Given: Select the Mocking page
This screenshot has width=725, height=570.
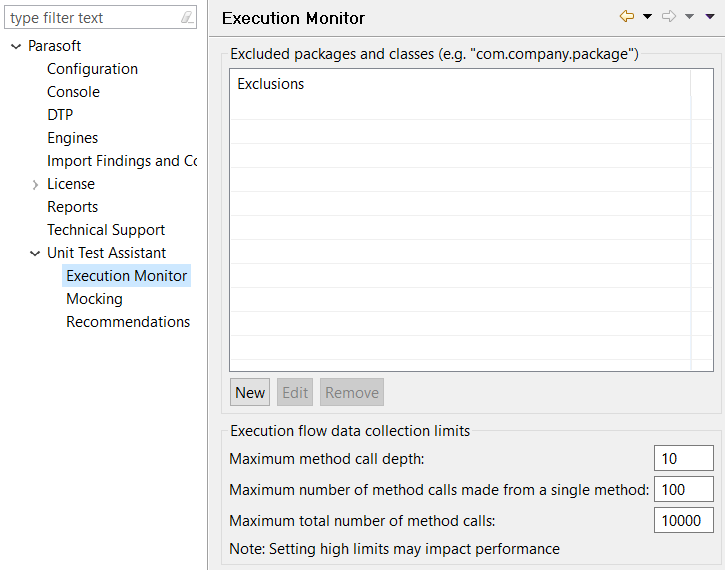Looking at the screenshot, I should pos(94,299).
